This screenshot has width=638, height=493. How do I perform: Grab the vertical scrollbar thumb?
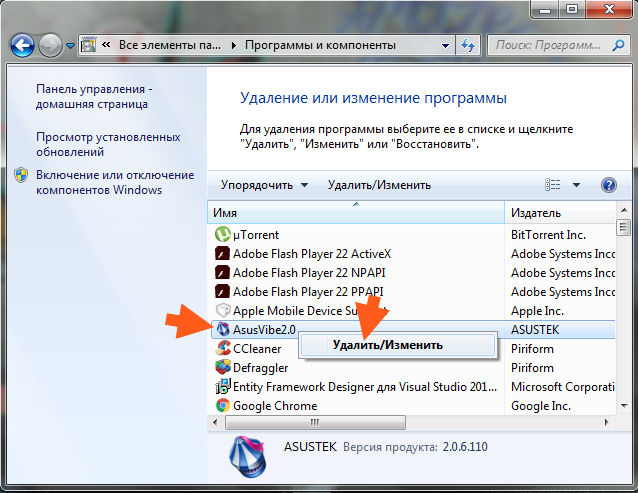click(x=623, y=227)
